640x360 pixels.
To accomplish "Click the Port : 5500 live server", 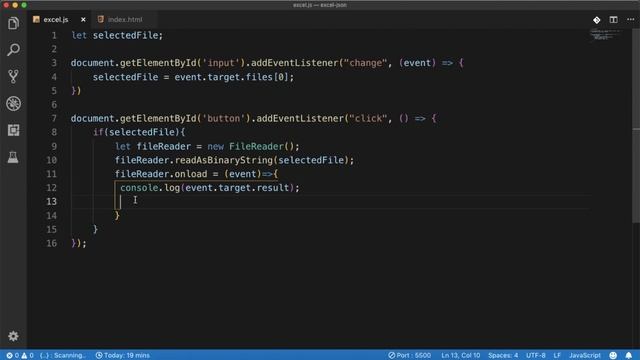I will (x=409, y=356).
